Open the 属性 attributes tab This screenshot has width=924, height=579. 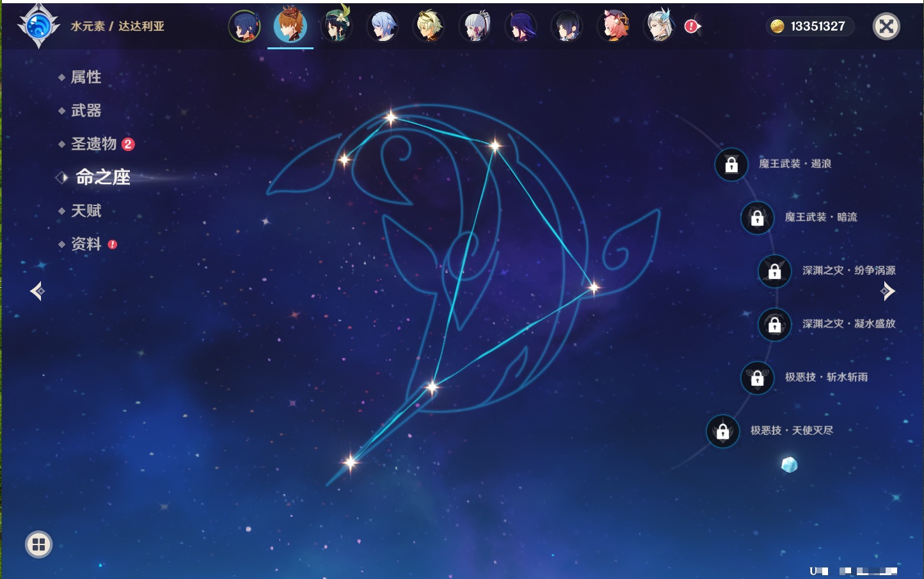[x=86, y=77]
